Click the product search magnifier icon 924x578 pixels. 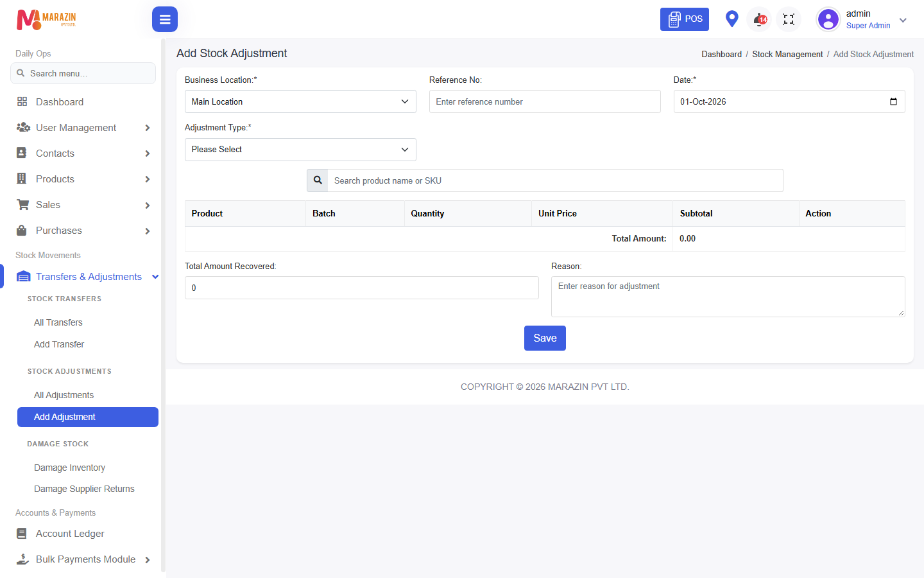[318, 180]
